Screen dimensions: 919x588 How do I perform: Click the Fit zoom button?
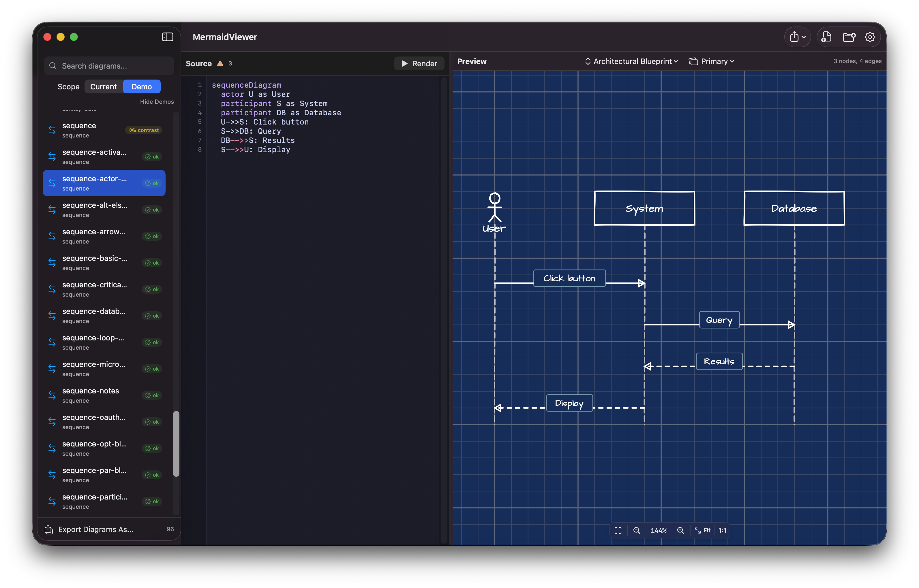702,530
